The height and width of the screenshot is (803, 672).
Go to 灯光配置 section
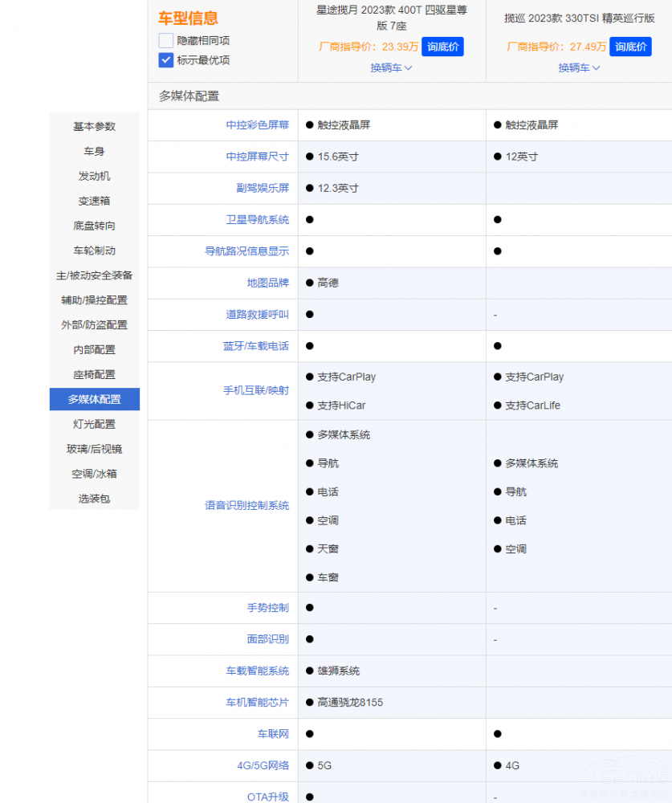94,424
